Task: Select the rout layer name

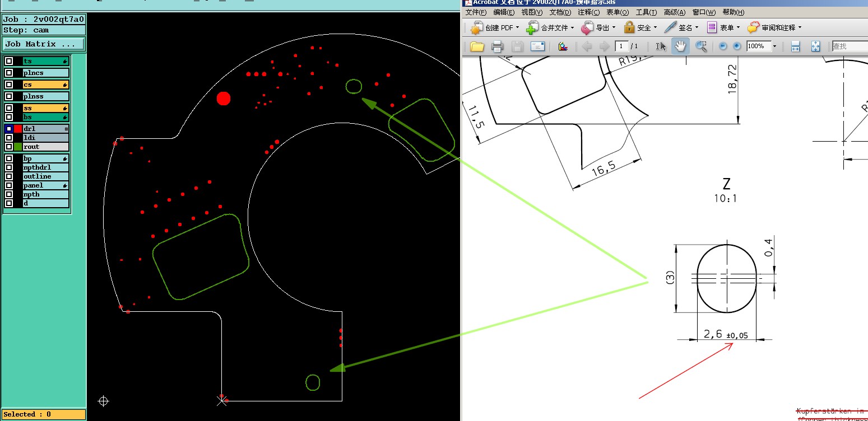Action: pos(46,147)
